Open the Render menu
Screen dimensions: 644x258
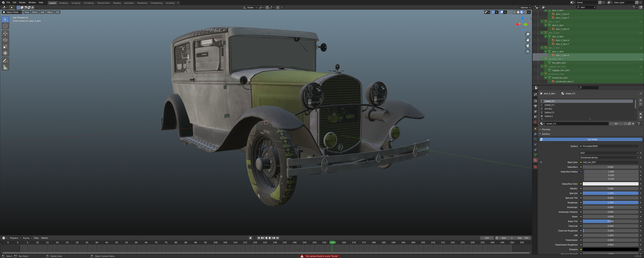(22, 2)
